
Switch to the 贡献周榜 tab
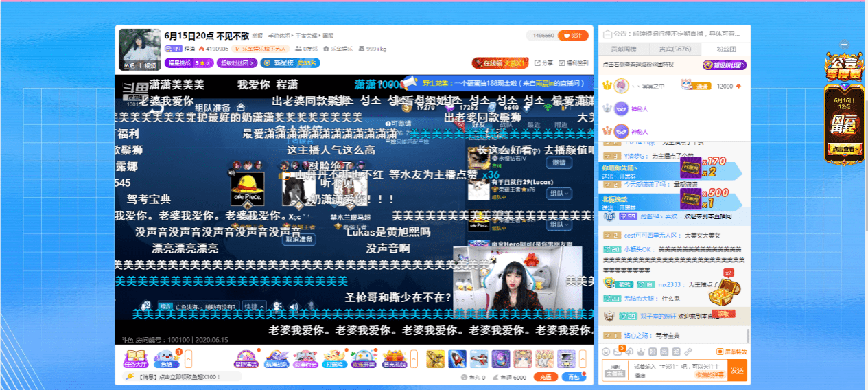coord(624,49)
